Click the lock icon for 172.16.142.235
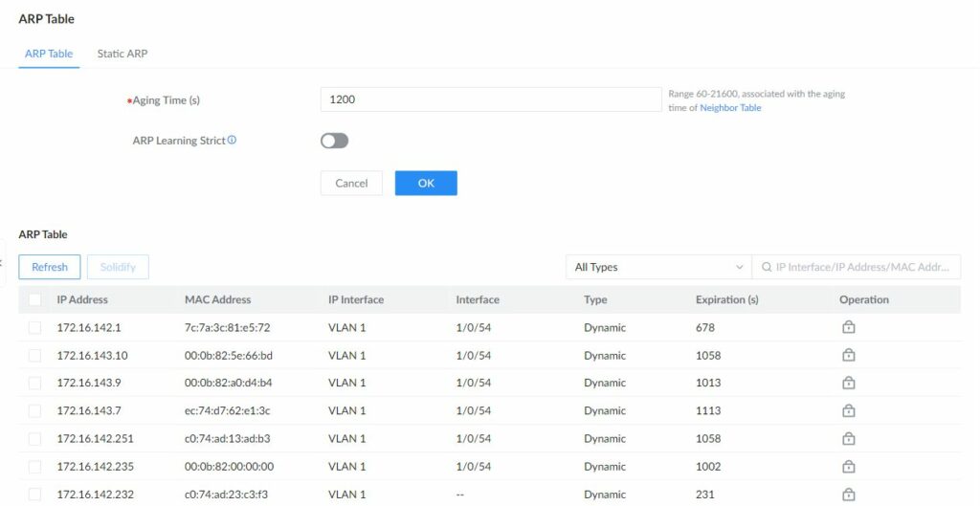The width and height of the screenshot is (980, 506). point(848,466)
